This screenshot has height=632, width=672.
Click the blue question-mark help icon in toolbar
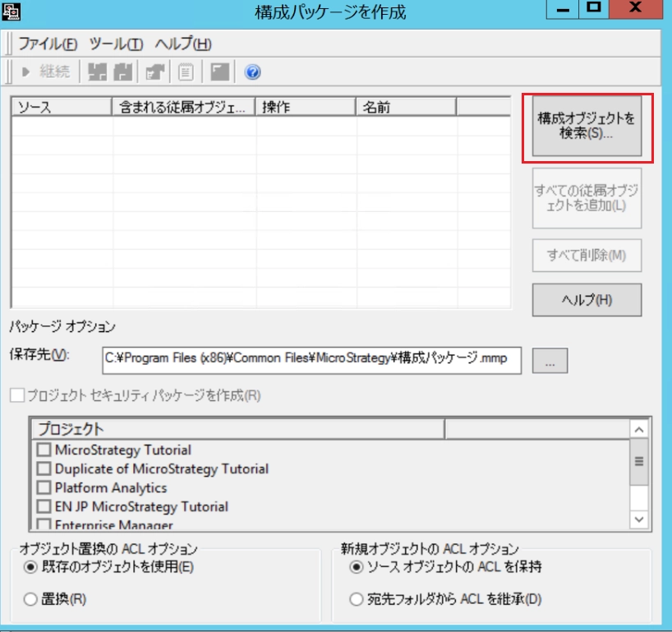(x=252, y=72)
